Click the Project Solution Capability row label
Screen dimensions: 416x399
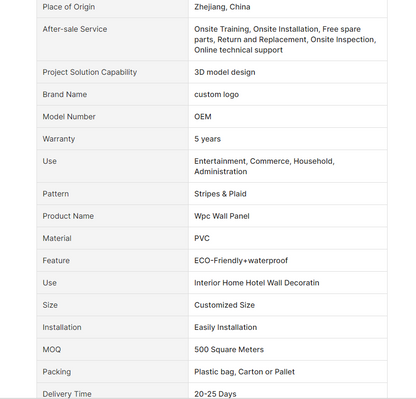[x=90, y=72]
